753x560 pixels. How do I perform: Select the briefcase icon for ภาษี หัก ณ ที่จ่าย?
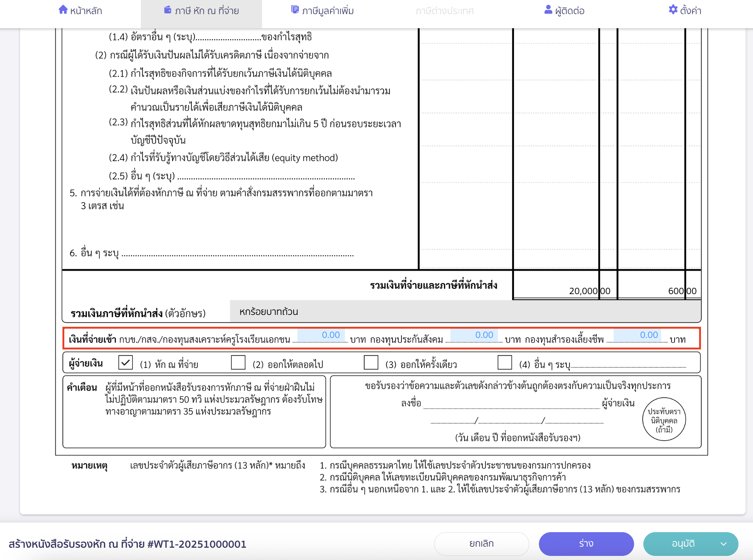pyautogui.click(x=167, y=10)
